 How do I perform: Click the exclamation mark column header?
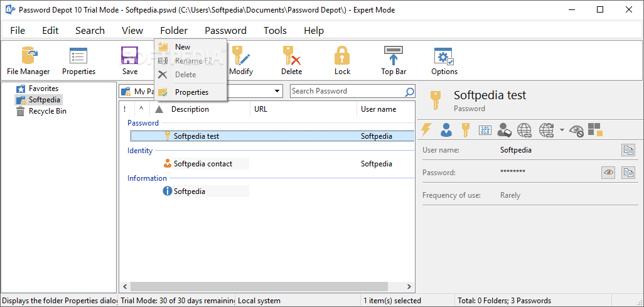[125, 109]
